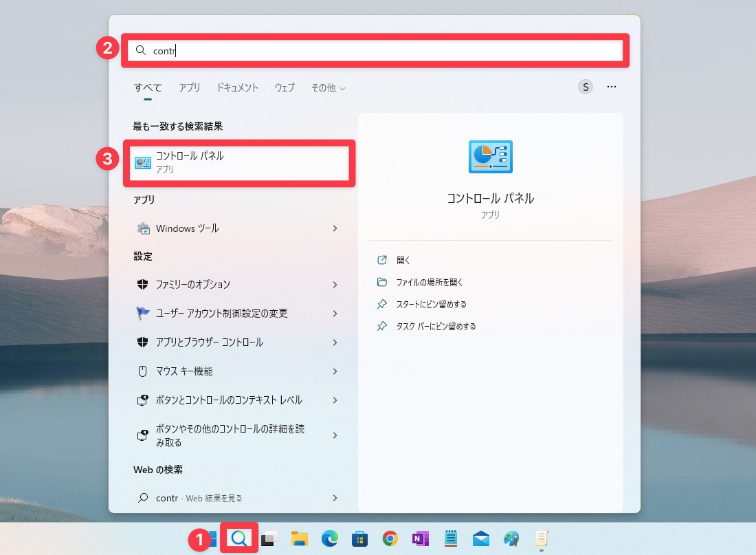Open Microsoft Store from the taskbar

click(359, 538)
